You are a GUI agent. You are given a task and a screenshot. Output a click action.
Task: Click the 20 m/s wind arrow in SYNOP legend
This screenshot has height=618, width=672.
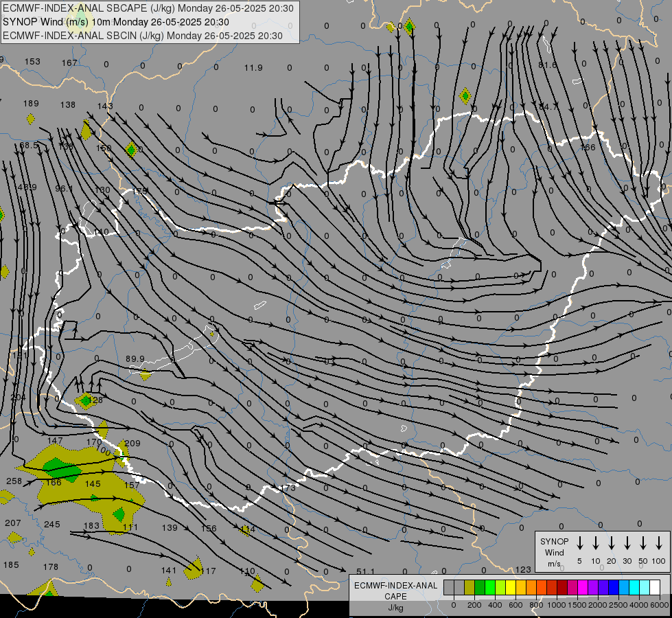[612, 543]
